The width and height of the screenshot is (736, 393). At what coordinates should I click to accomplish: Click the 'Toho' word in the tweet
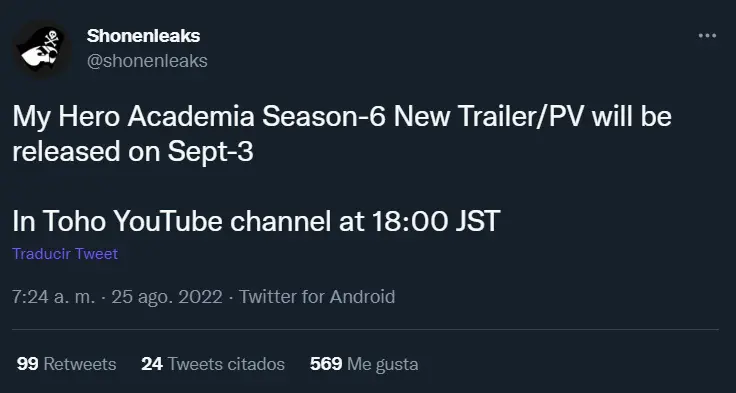[x=74, y=221]
